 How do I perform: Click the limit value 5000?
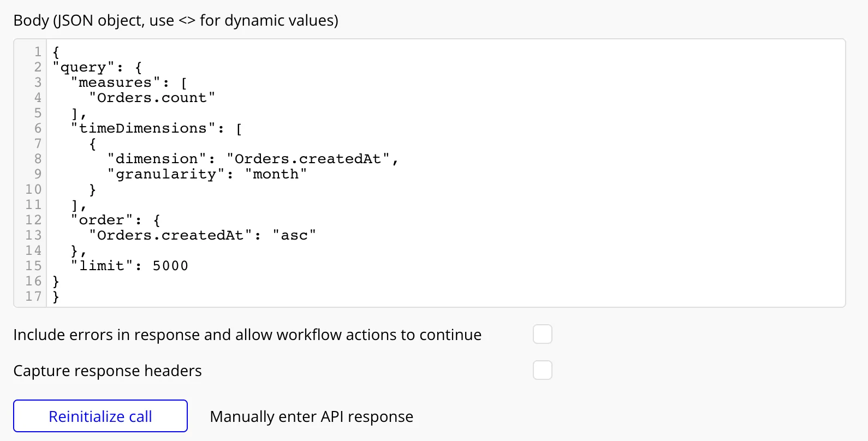(170, 266)
